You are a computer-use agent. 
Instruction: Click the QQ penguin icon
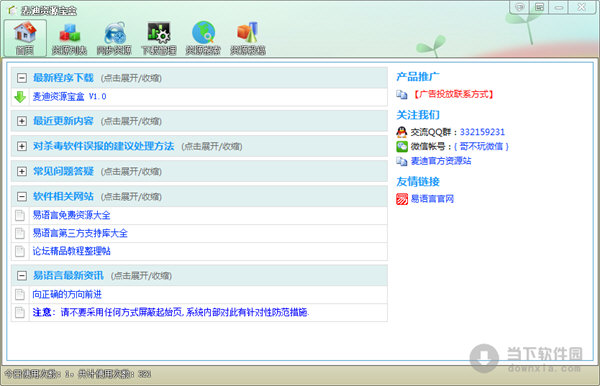(401, 132)
